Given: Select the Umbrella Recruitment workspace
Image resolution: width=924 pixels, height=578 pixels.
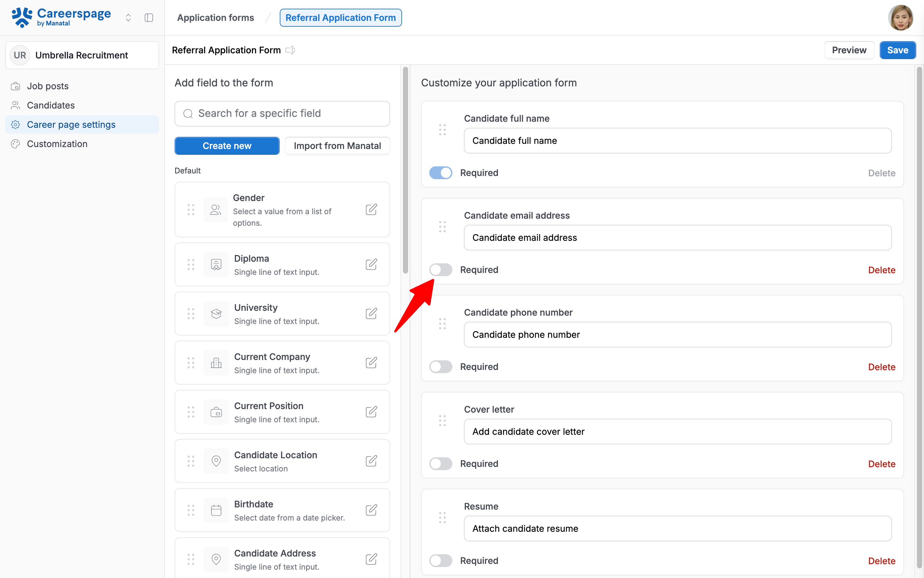Looking at the screenshot, I should (x=82, y=55).
